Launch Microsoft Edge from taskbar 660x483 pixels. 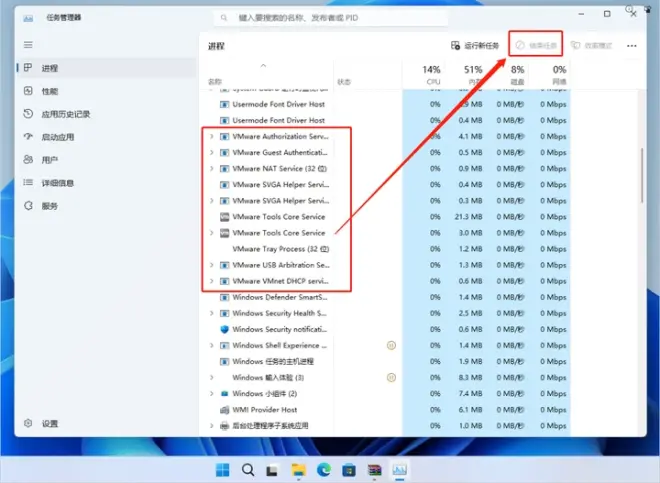pos(323,469)
